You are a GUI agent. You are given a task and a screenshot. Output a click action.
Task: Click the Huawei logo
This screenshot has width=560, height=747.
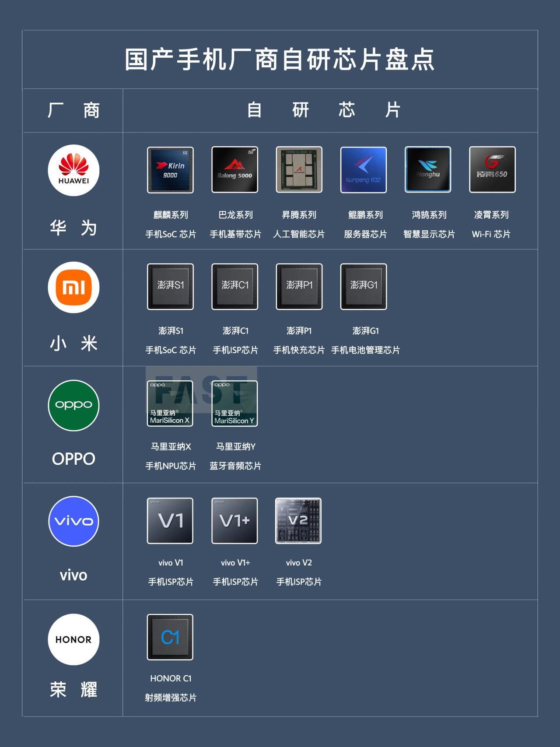pyautogui.click(x=73, y=170)
